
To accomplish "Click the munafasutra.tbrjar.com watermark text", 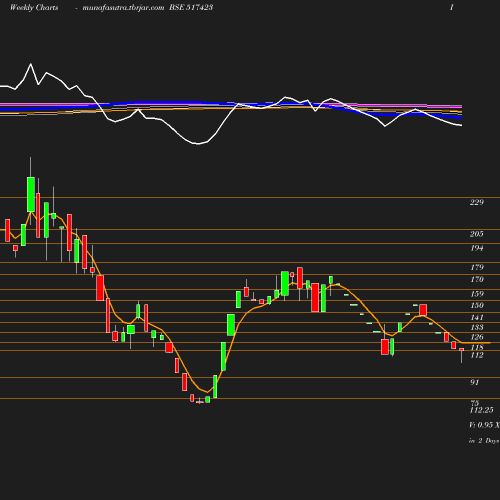I will click(x=123, y=8).
